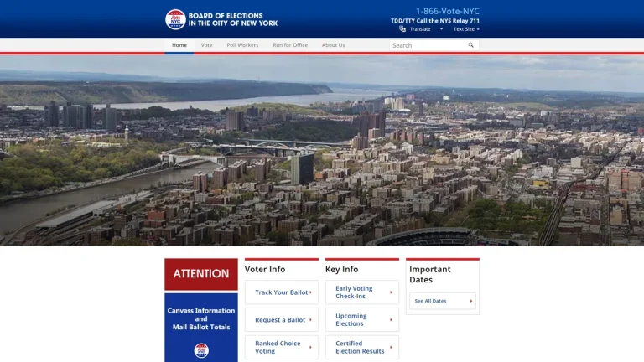
Task: Click Track Your Ballot button
Action: [x=282, y=292]
